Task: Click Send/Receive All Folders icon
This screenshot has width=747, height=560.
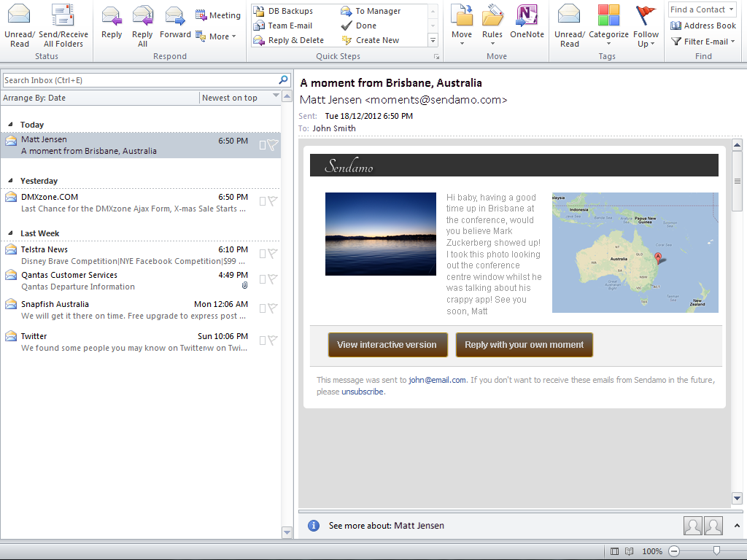Action: tap(63, 16)
